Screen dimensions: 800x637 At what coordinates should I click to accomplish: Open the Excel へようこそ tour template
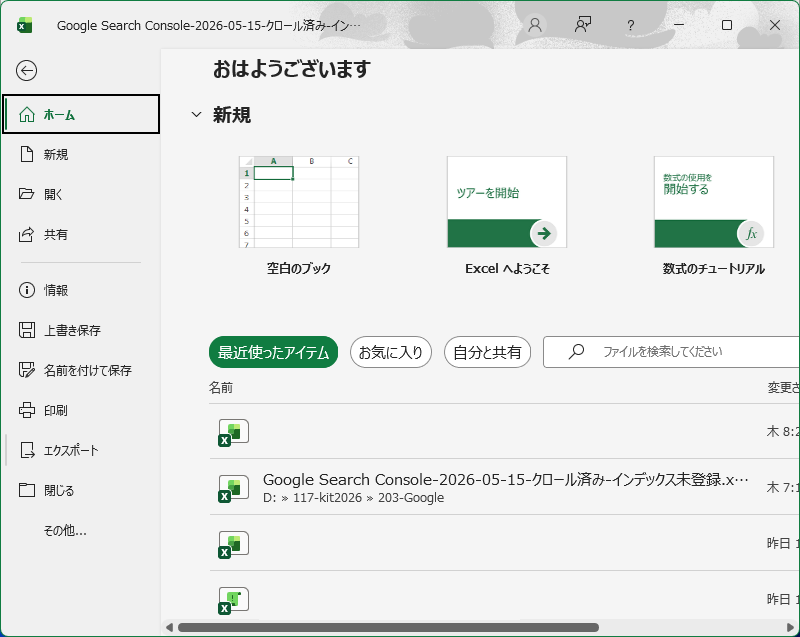coord(507,216)
